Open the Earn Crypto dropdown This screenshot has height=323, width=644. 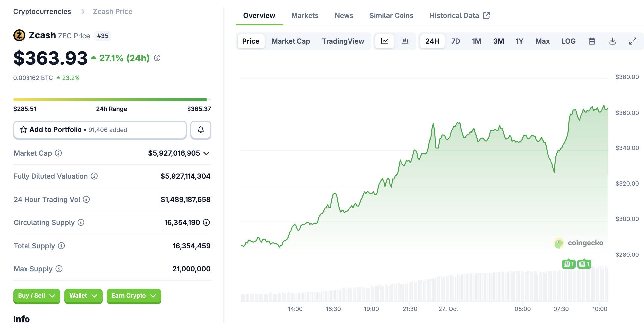(x=134, y=296)
